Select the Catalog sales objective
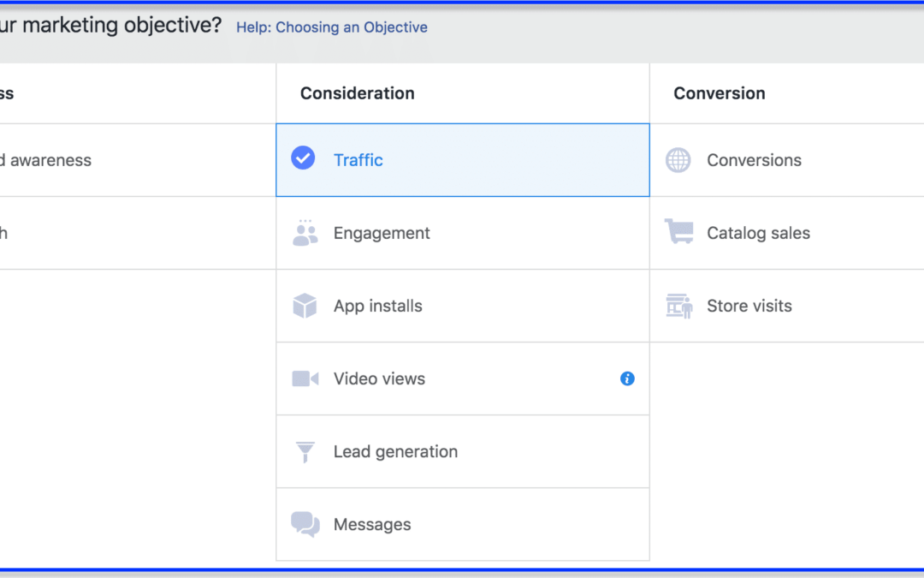Viewport: 924px width, 578px height. click(x=787, y=233)
